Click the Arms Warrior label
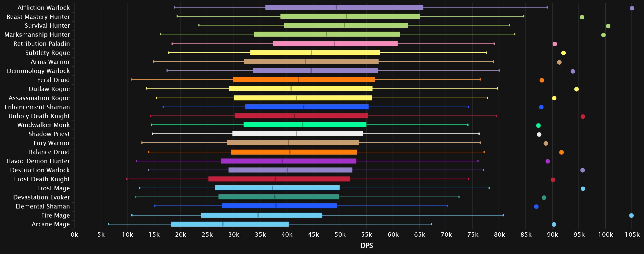This screenshot has width=644, height=254. (x=50, y=62)
